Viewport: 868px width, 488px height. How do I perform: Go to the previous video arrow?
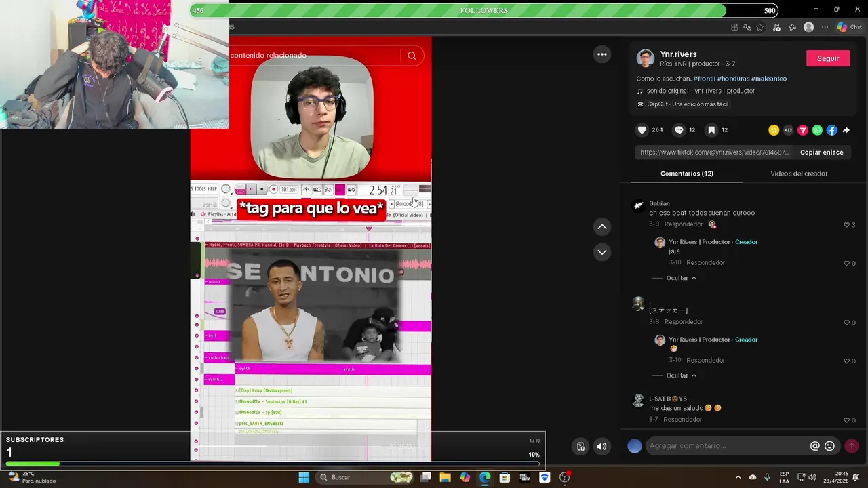point(601,227)
